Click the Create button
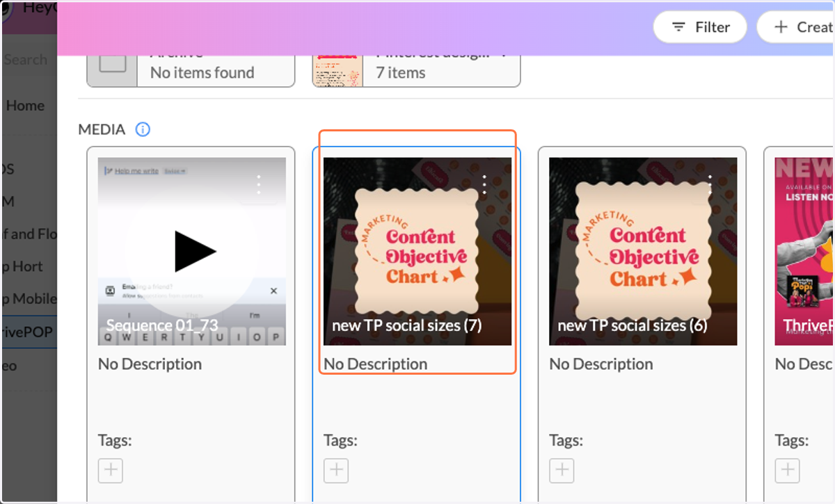 796,27
